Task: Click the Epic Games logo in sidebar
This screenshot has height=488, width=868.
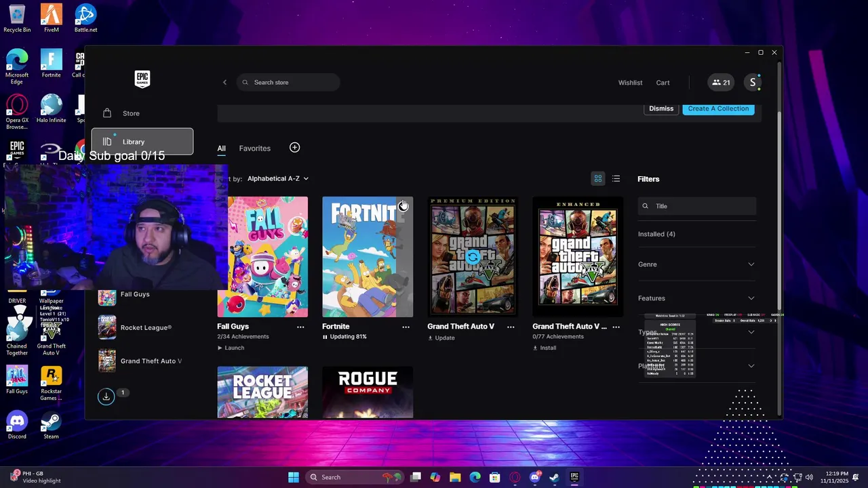Action: (x=142, y=79)
